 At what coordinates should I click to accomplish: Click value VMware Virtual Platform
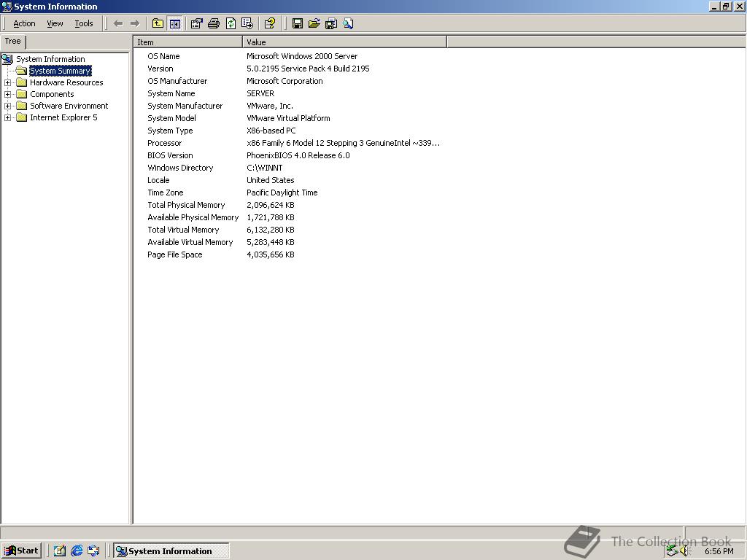(288, 118)
